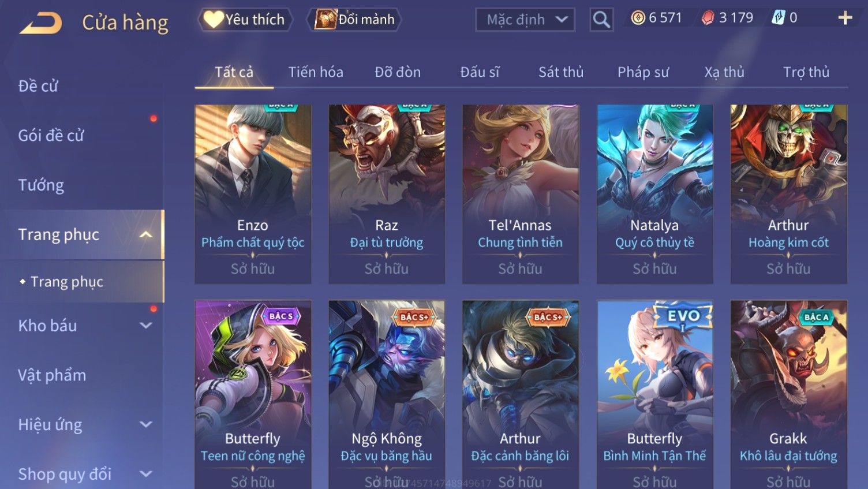The image size is (868, 489).
Task: Click the golden back arrow icon
Action: pyautogui.click(x=40, y=23)
